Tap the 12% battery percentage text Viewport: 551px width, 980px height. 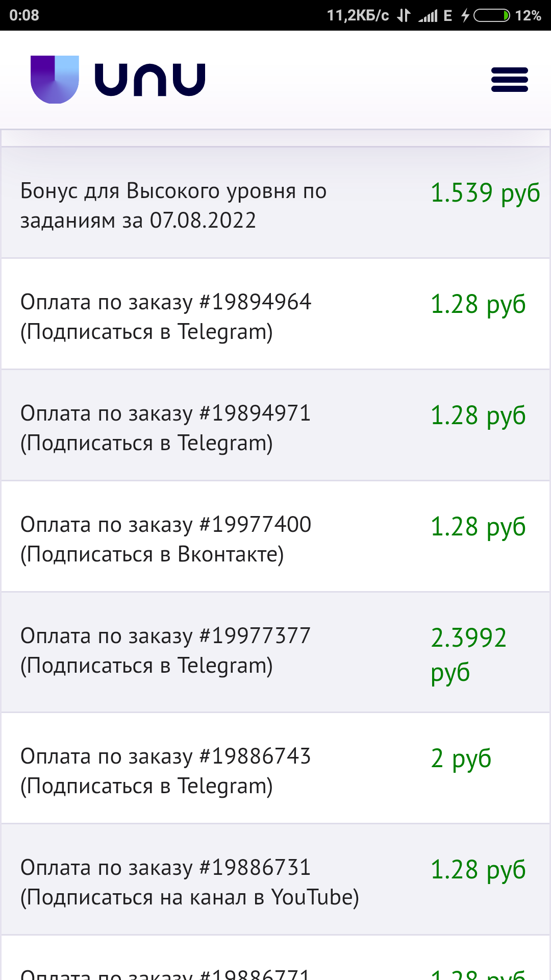[528, 15]
